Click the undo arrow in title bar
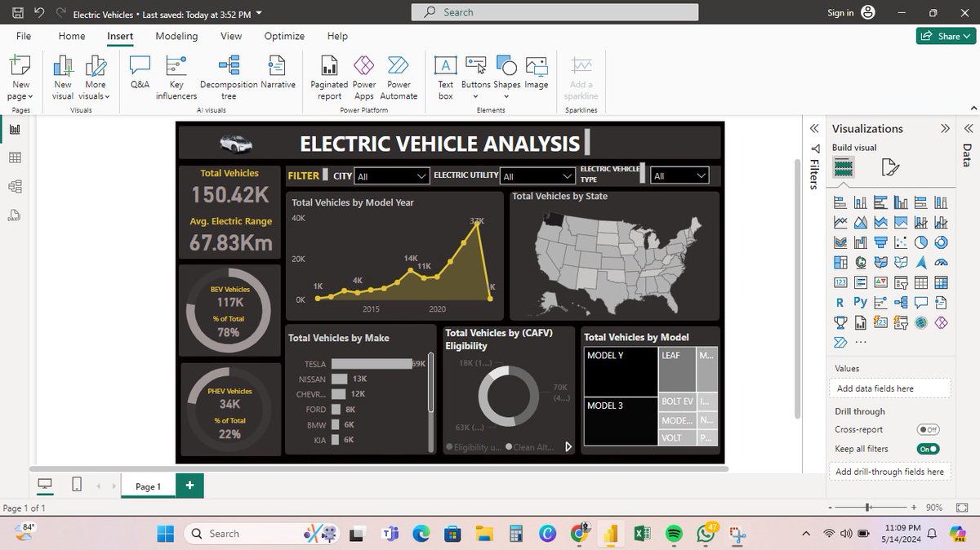Image resolution: width=980 pixels, height=550 pixels. tap(39, 14)
